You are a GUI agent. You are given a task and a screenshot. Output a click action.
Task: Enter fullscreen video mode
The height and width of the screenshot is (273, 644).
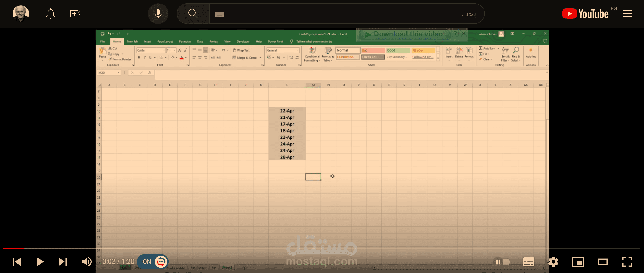click(627, 262)
